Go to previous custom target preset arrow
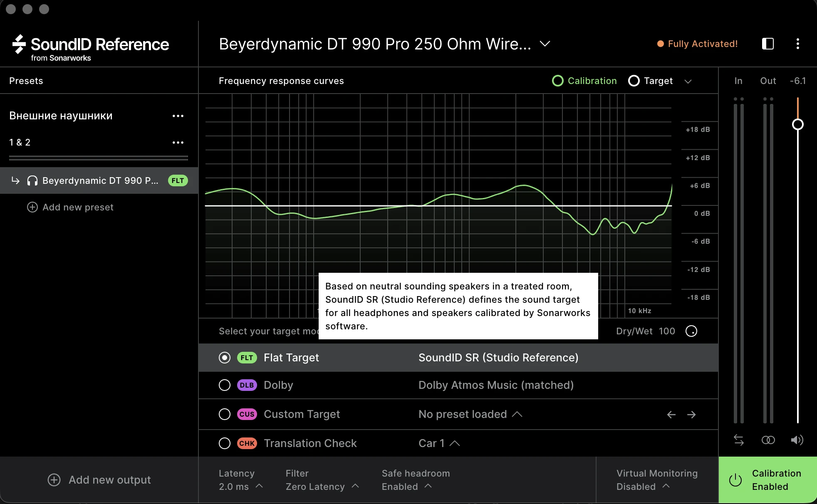The image size is (817, 504). tap(671, 415)
